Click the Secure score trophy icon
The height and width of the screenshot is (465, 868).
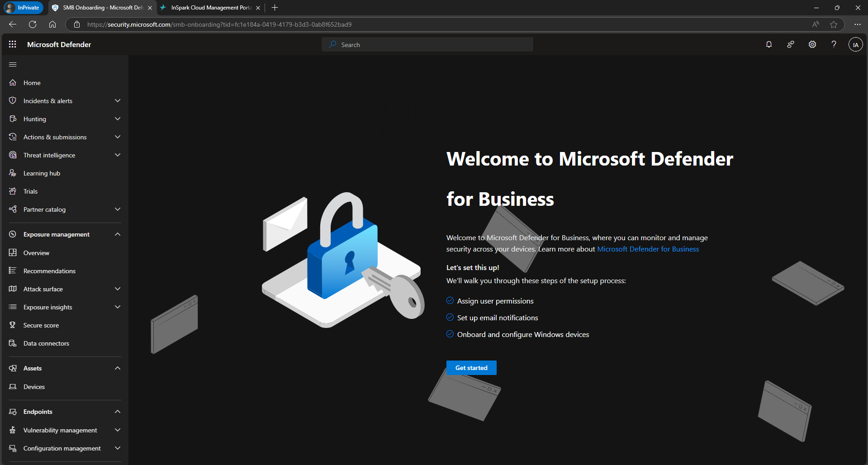click(x=13, y=325)
